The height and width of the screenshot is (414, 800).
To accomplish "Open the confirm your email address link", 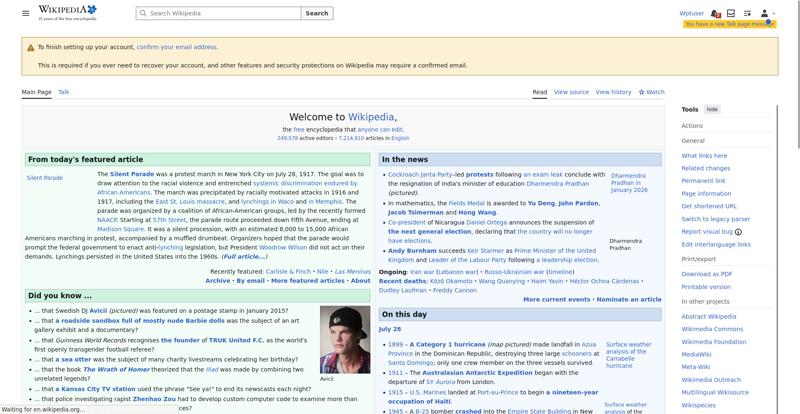I will [x=177, y=47].
